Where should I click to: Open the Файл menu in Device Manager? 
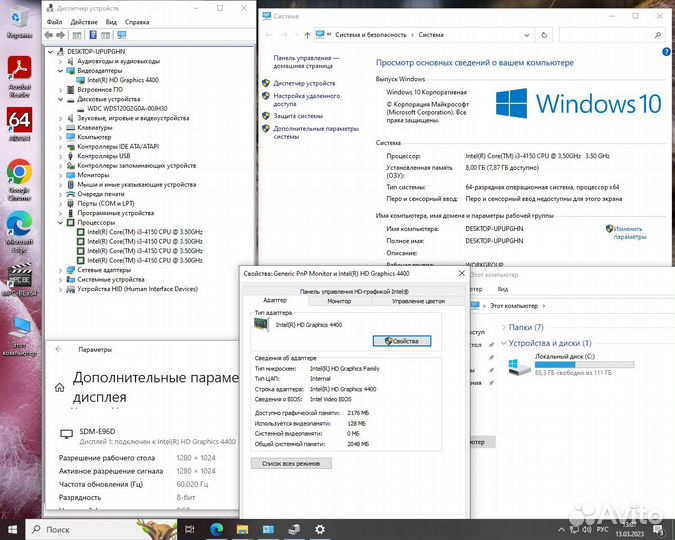[x=54, y=22]
